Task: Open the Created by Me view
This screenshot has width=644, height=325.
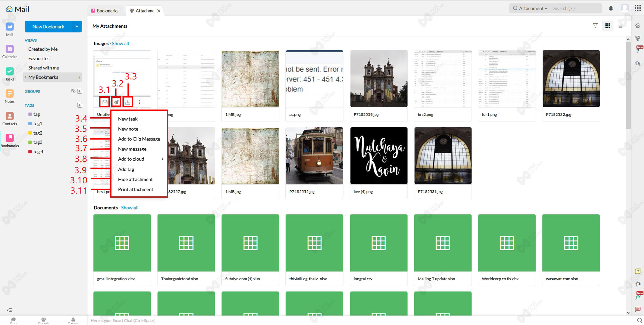Action: coord(43,49)
